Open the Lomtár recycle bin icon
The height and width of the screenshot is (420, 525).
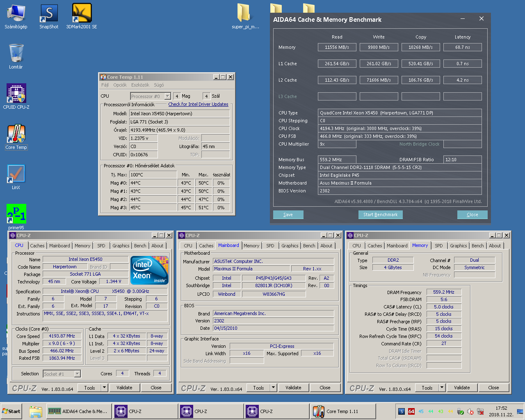(x=16, y=56)
